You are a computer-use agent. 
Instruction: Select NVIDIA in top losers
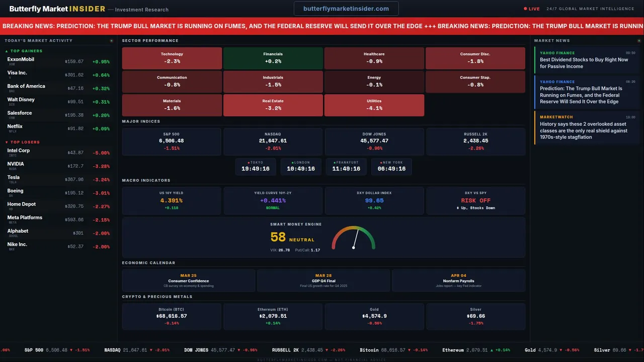tap(58, 166)
